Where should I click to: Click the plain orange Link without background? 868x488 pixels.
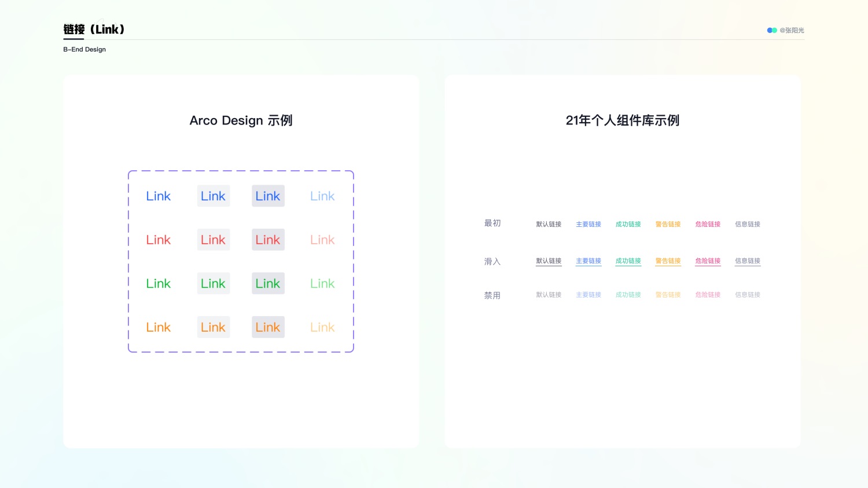(x=158, y=327)
